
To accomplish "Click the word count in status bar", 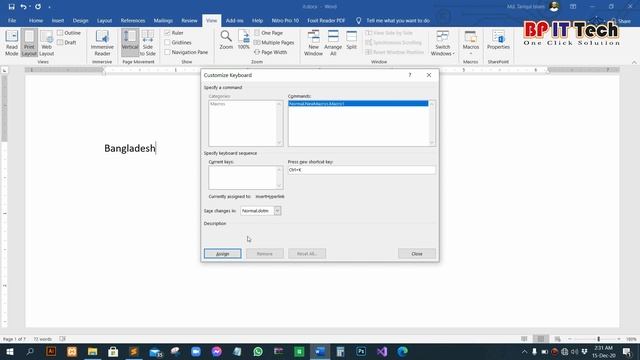I will click(42, 339).
